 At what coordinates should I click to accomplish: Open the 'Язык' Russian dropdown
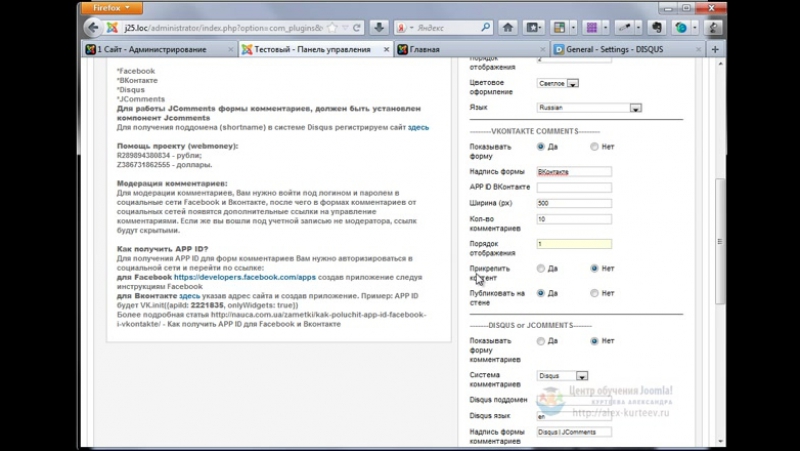[x=589, y=108]
